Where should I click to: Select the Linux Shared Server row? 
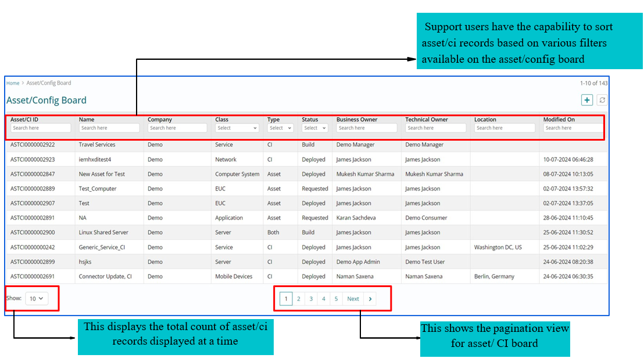click(103, 232)
